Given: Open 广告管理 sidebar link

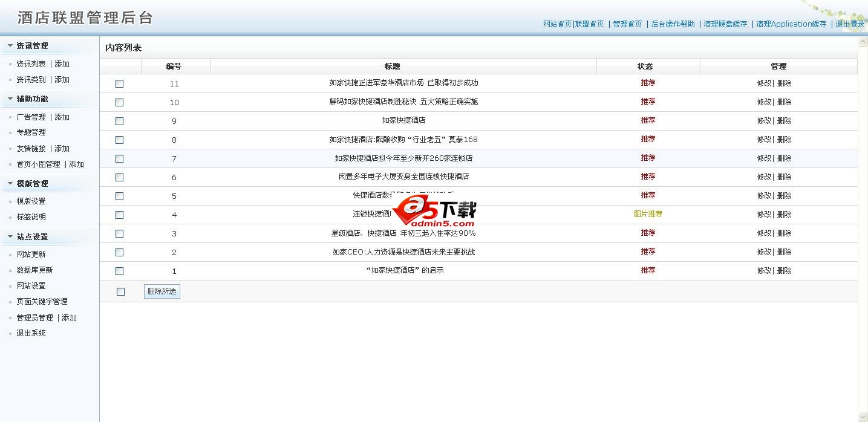Looking at the screenshot, I should point(31,117).
